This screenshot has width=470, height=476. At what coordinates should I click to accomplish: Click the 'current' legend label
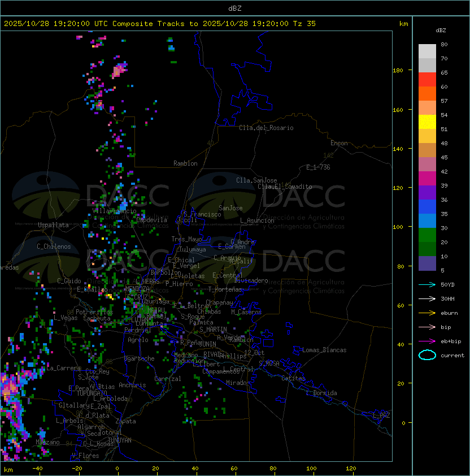click(452, 356)
